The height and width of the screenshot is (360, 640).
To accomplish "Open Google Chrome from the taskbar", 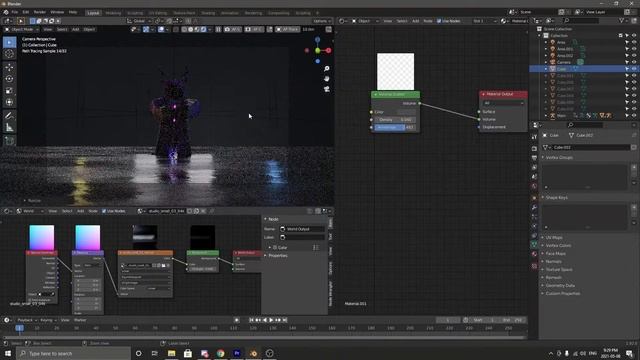I will coord(220,353).
